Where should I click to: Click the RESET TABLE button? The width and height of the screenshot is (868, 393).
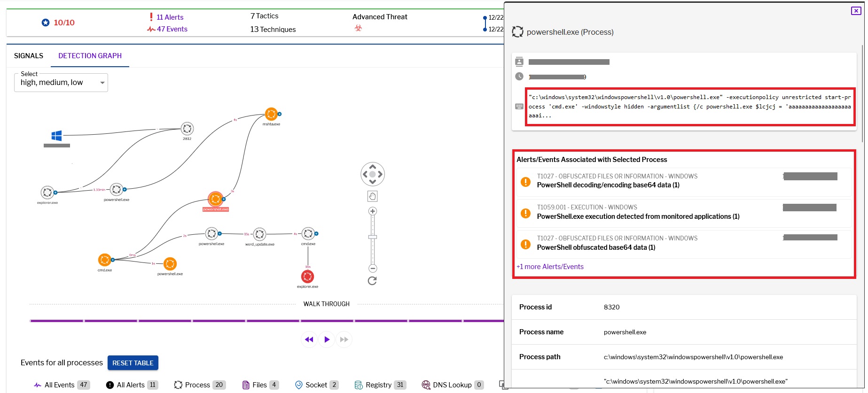[133, 363]
